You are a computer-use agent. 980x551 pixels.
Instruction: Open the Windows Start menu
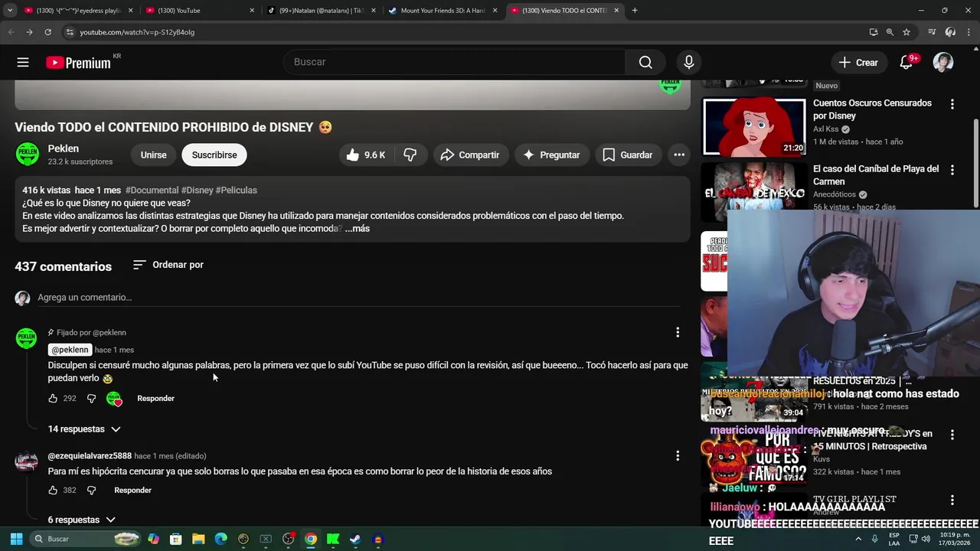coord(16,539)
